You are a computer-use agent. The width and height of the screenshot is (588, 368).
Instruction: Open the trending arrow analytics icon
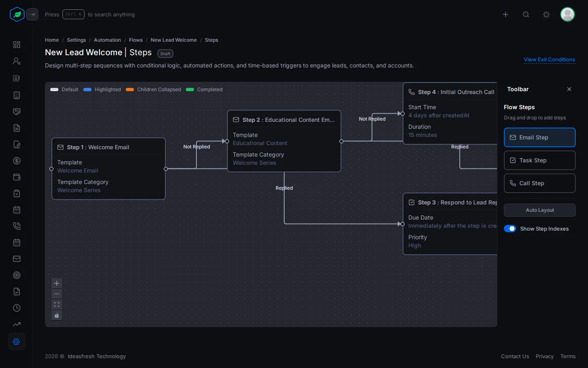(17, 324)
